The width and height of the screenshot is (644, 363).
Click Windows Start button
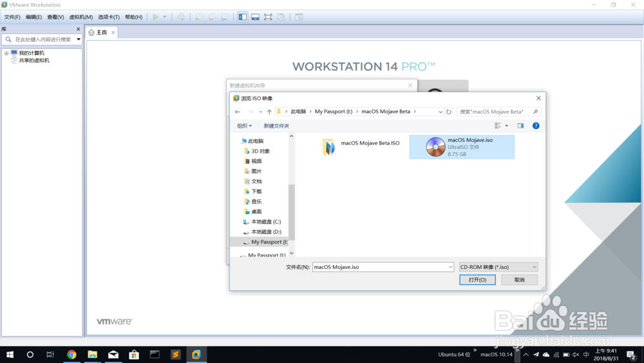coord(10,355)
